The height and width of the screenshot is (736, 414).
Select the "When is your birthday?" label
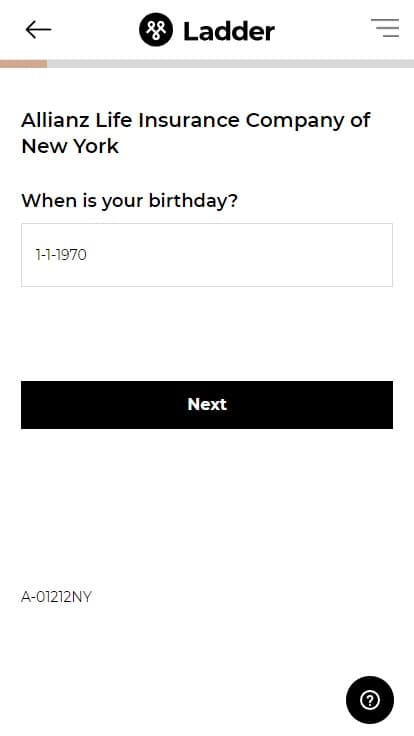[130, 201]
